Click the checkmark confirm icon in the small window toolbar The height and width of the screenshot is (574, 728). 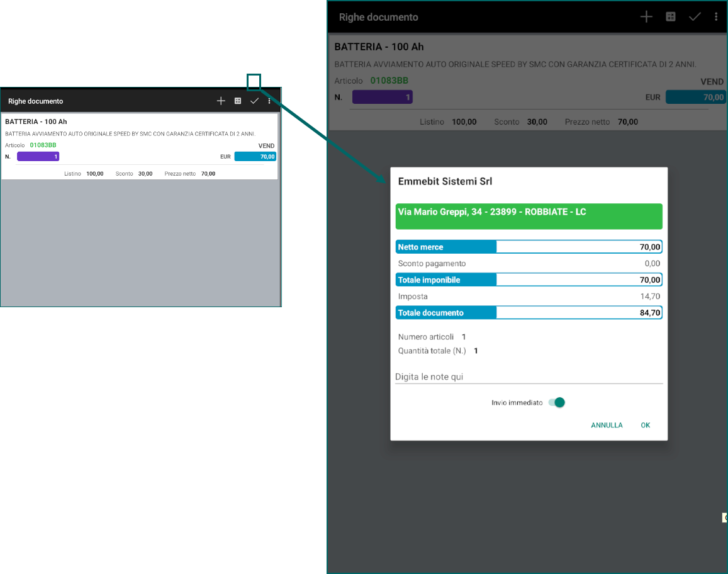254,101
